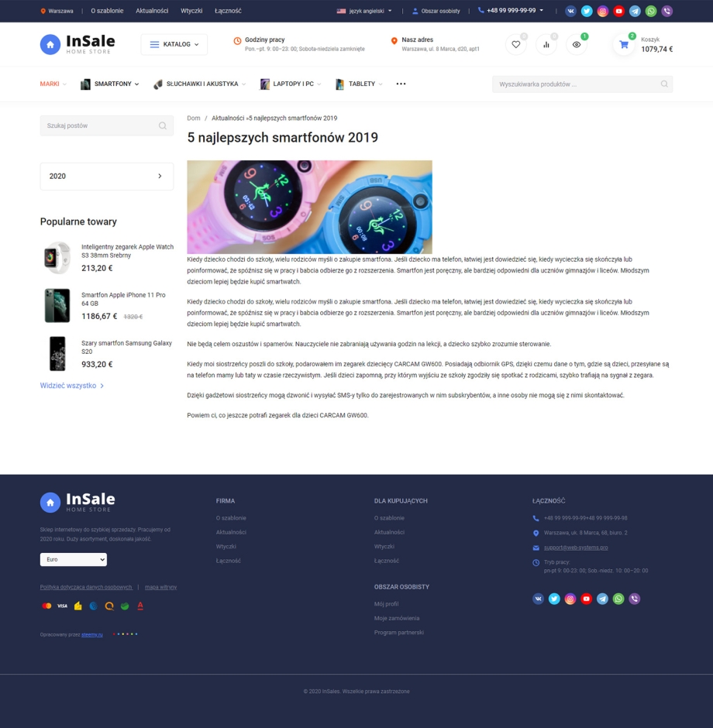
Task: Open the wishlist heart icon
Action: 516,45
